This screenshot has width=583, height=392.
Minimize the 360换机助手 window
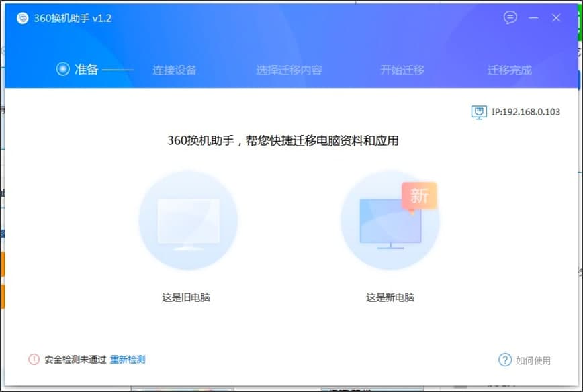pyautogui.click(x=533, y=18)
